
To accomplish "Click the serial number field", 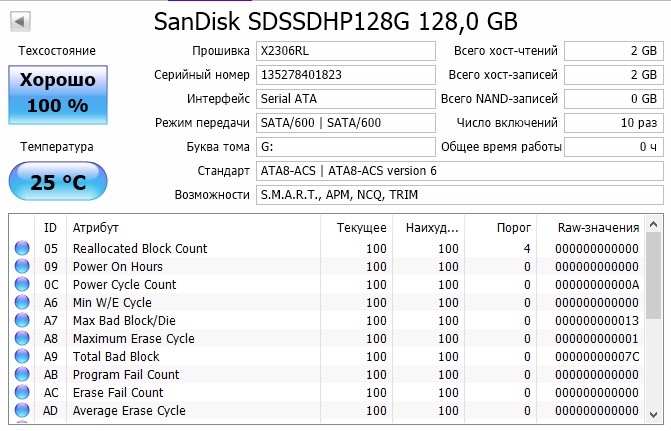I will pyautogui.click(x=343, y=75).
